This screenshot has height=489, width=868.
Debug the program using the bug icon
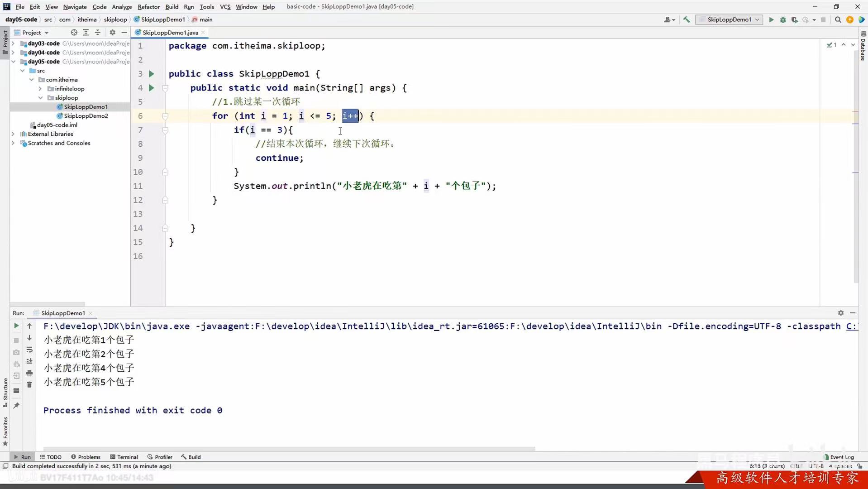(x=782, y=19)
